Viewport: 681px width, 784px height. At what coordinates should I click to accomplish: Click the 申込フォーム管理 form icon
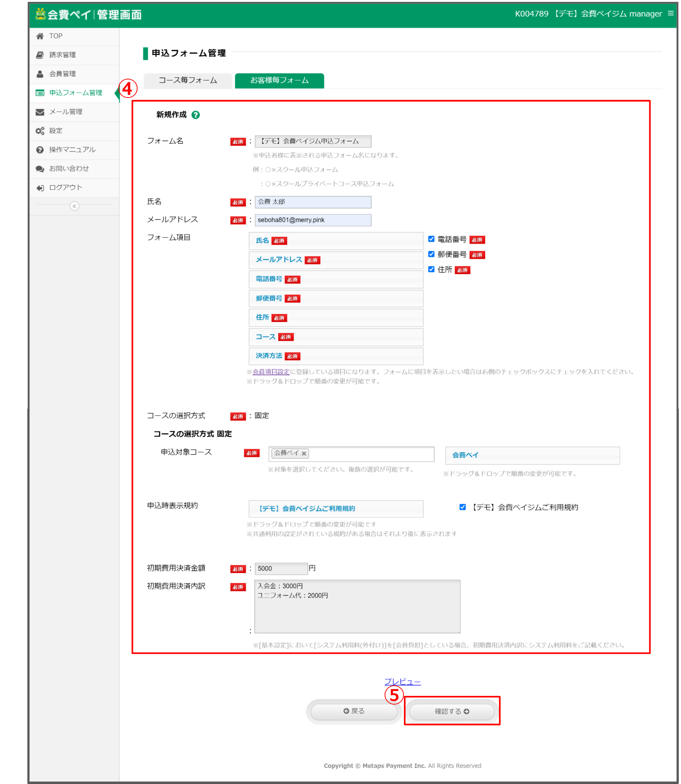(40, 93)
